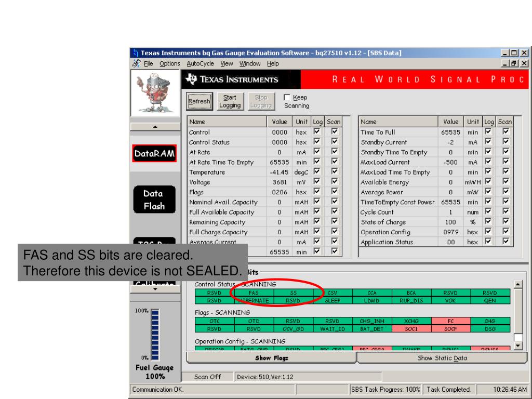Click the document icon beside File menu
The width and height of the screenshot is (532, 399).
pyautogui.click(x=137, y=63)
